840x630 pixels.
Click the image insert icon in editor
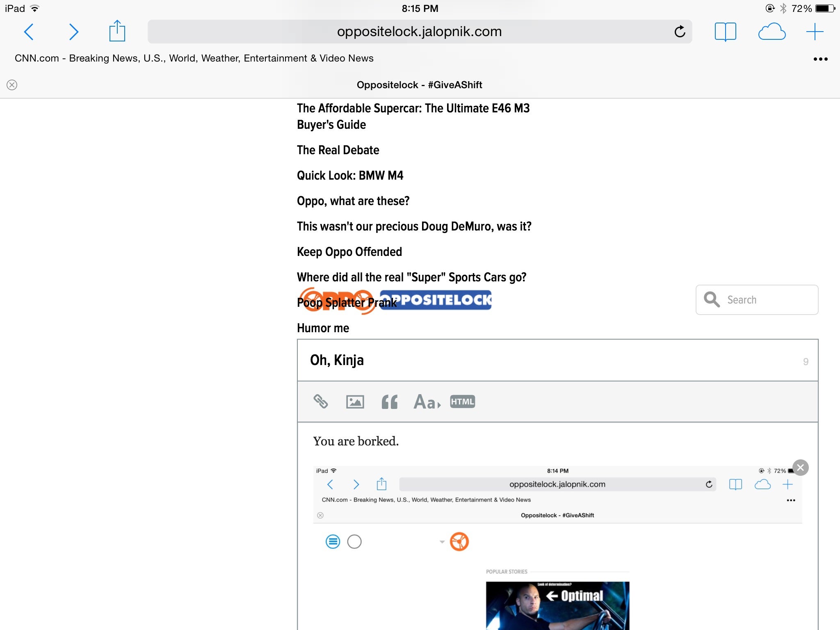(x=355, y=401)
